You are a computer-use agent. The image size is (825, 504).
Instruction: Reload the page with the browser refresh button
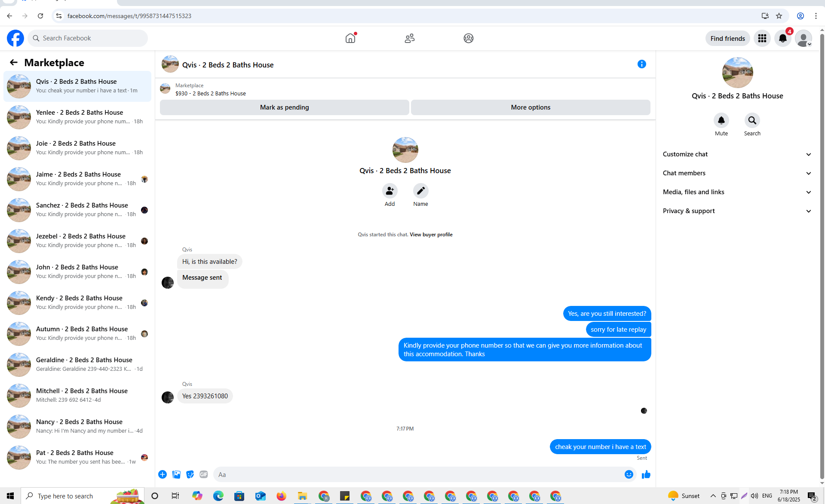(40, 16)
